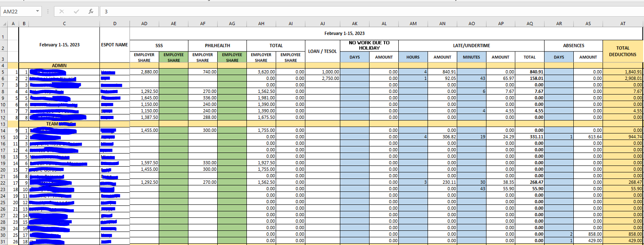This screenshot has width=644, height=245.
Task: Click the LATE/UNDERTIME header cell
Action: (471, 45)
